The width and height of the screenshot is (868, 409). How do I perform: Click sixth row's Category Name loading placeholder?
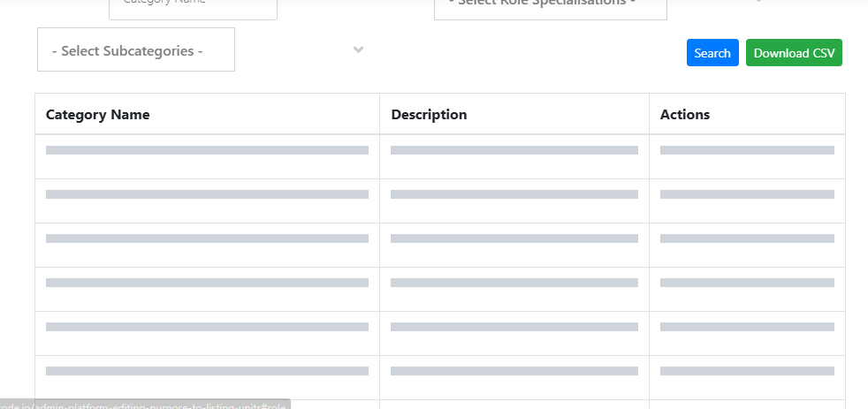207,371
